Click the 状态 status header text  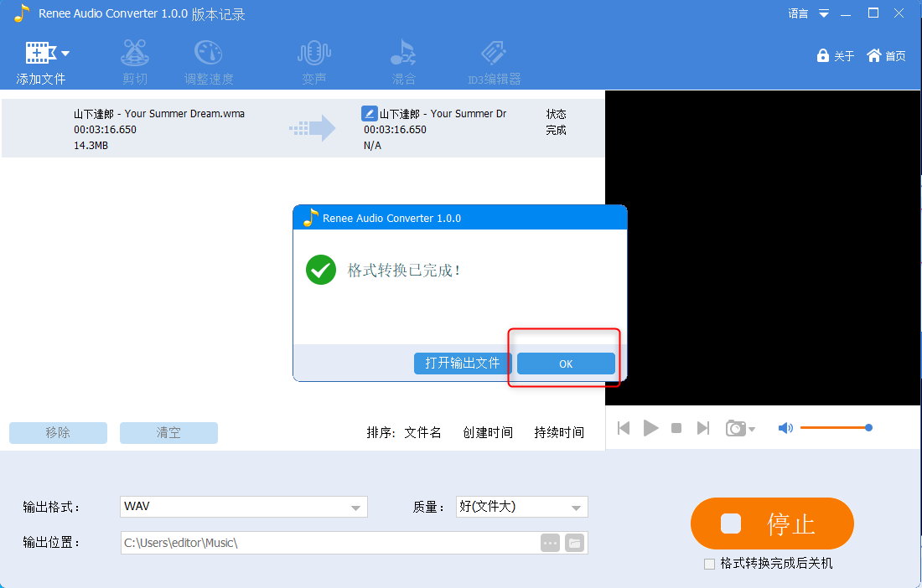coord(556,113)
